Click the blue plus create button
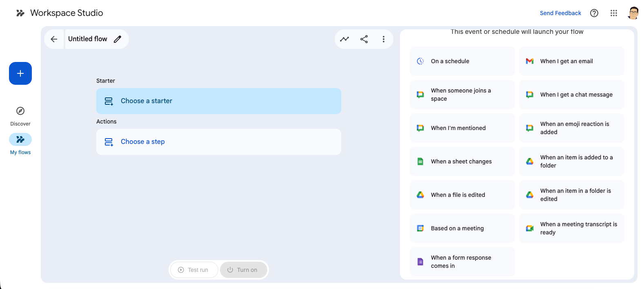Viewport: 644px width, 289px height. pos(20,73)
